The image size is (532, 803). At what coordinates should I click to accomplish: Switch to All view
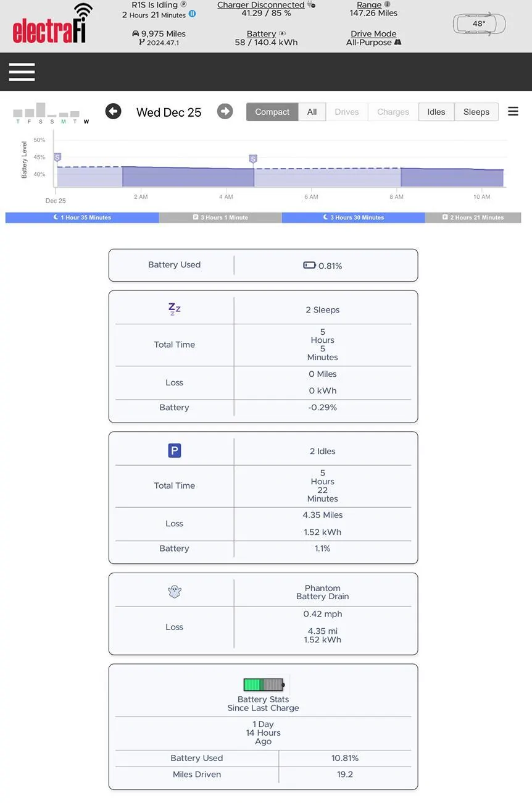coord(312,112)
